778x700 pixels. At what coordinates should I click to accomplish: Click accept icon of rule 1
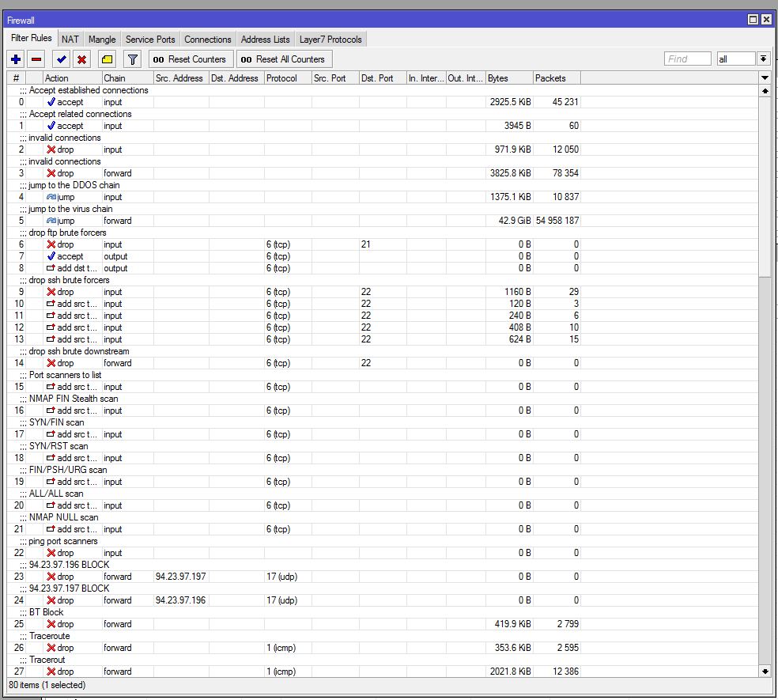pos(51,126)
